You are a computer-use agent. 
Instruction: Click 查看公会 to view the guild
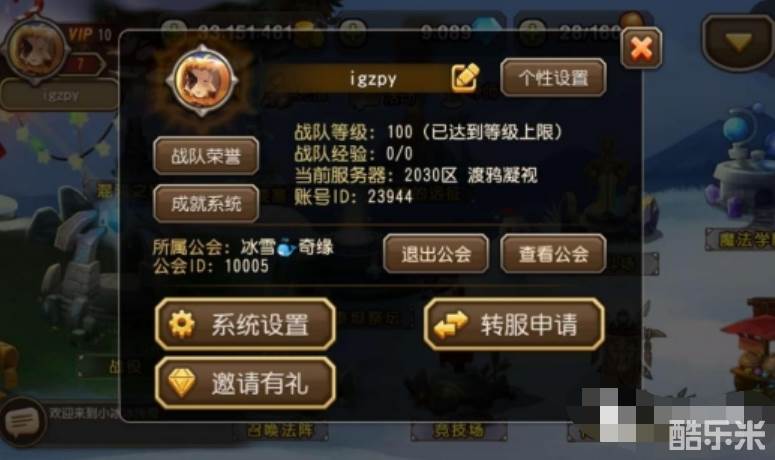553,254
